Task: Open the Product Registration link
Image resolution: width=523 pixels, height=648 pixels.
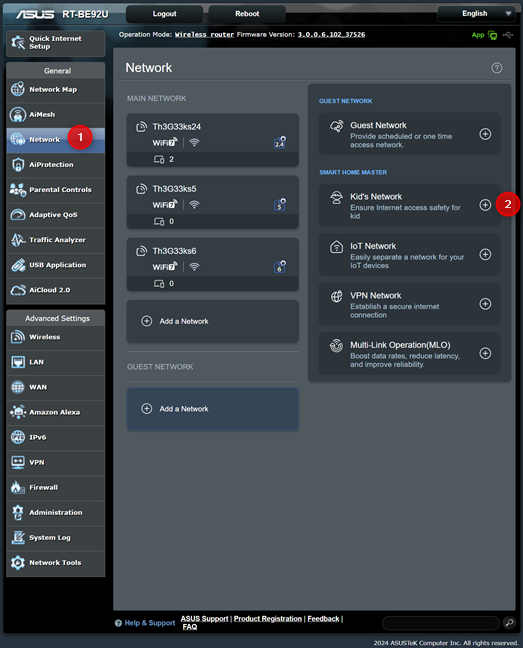Action: coord(268,619)
